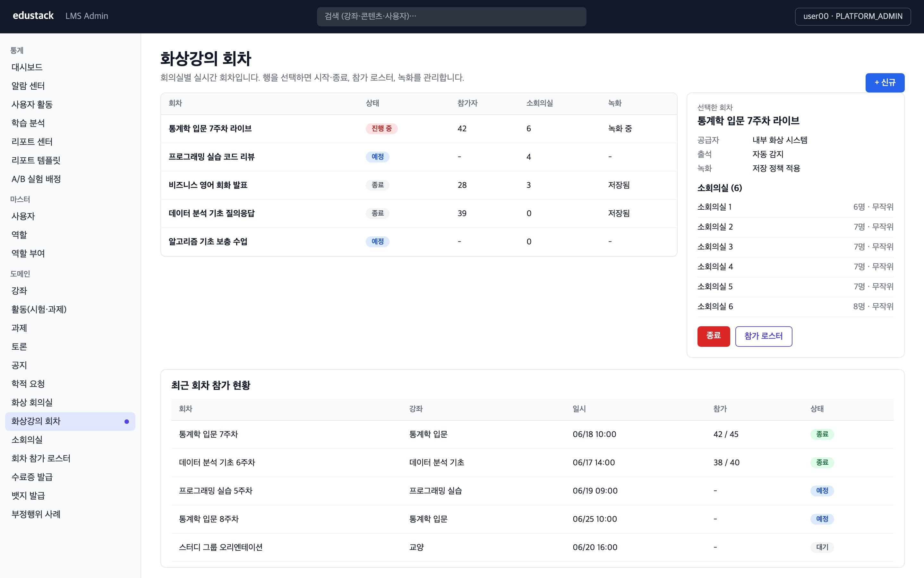
Task: Open A/B 실험 배정
Action: click(70, 179)
